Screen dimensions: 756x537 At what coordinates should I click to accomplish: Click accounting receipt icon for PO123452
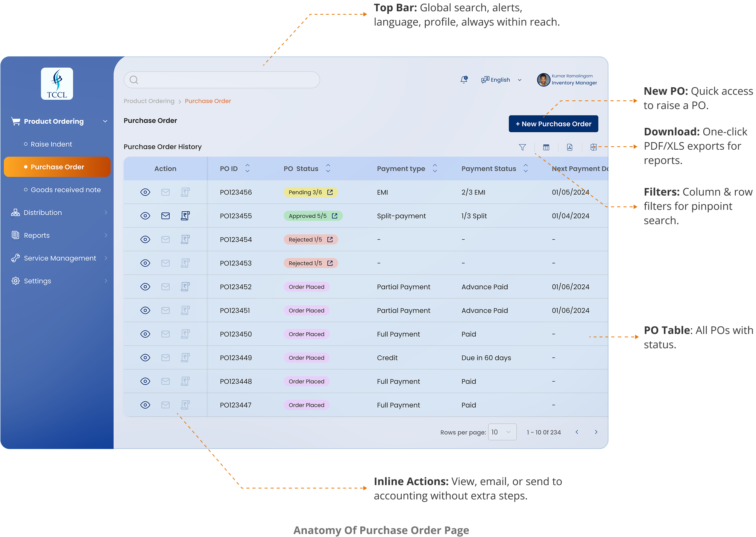(x=185, y=287)
